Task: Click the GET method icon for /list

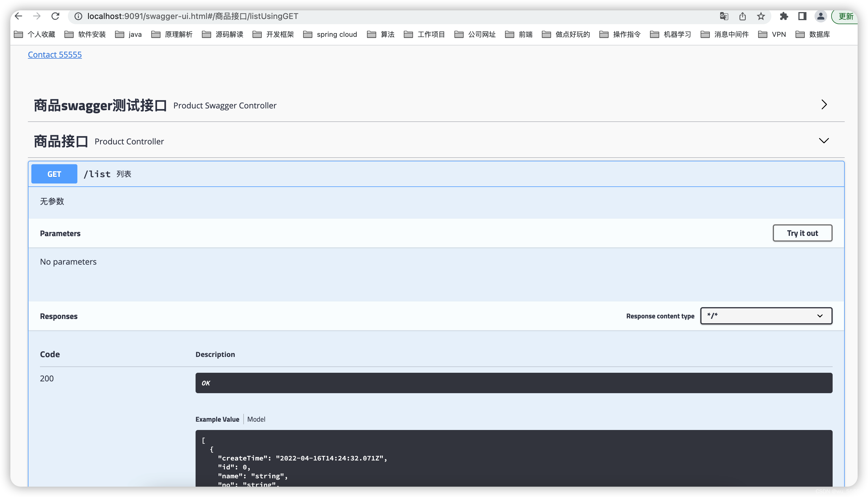Action: [54, 173]
